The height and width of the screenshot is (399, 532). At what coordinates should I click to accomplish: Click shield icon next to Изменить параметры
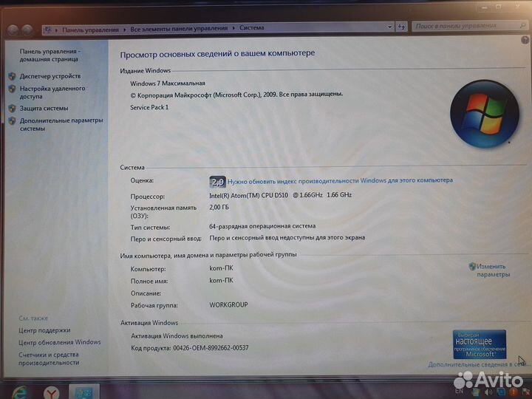(x=472, y=266)
